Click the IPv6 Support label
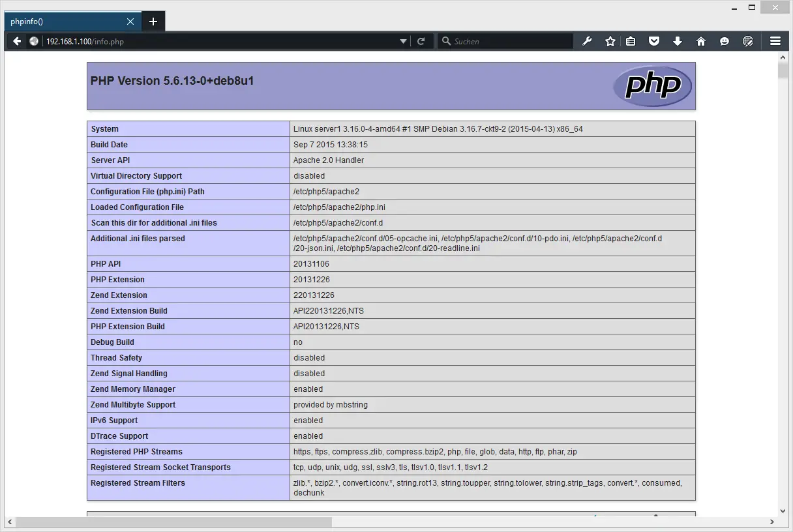 pos(114,421)
